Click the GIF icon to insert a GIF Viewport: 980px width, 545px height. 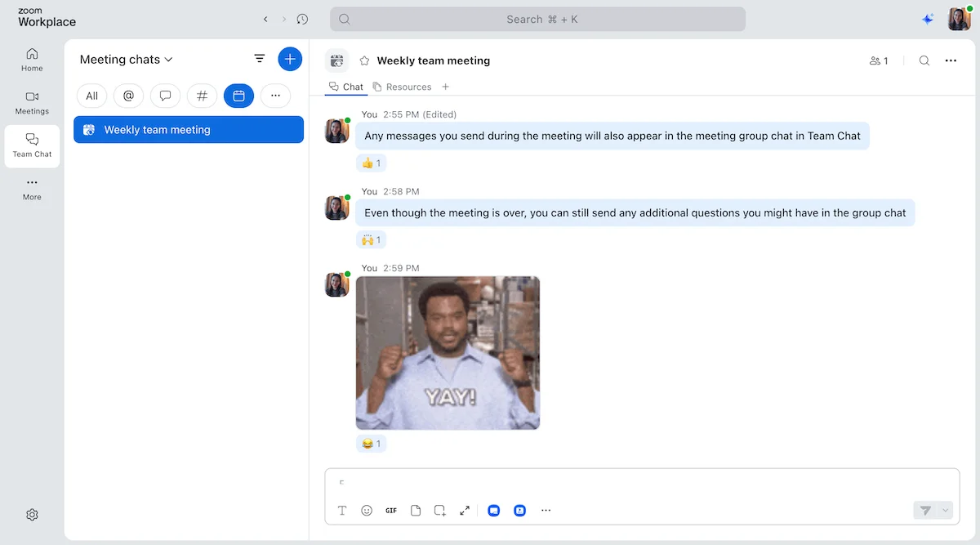coord(390,510)
